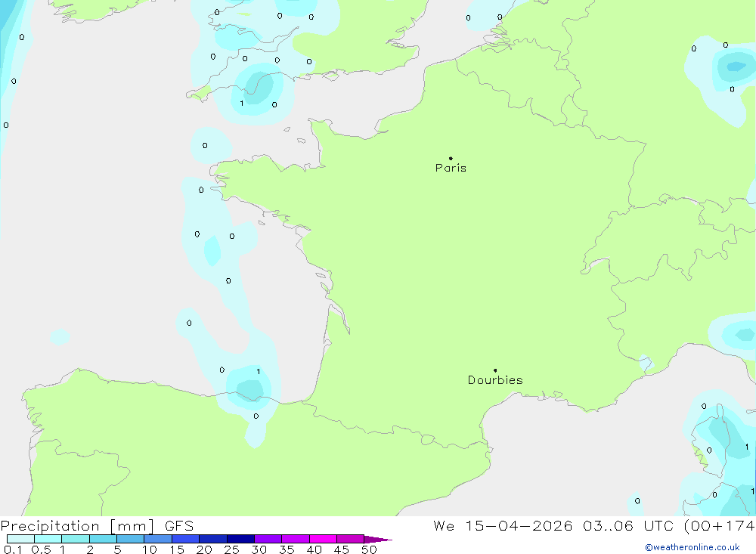This screenshot has height=554, width=756.
Task: Click the "We" weekday abbreviation
Action: [x=444, y=526]
